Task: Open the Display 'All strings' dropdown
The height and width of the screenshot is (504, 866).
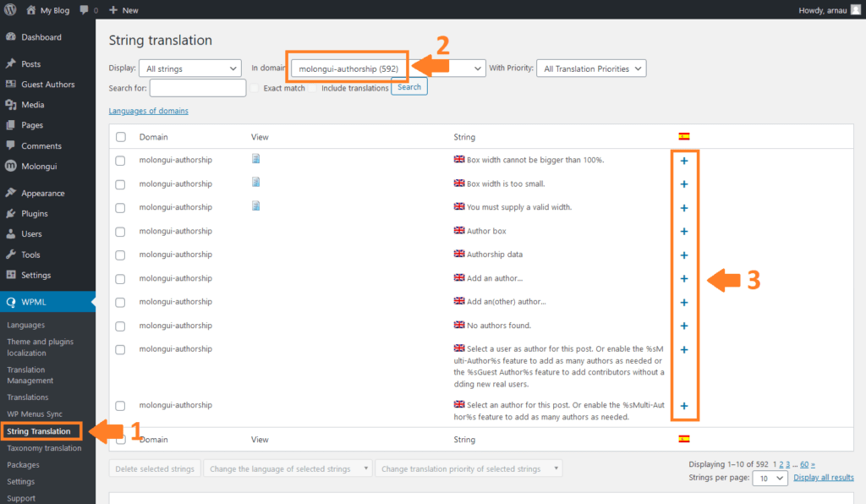Action: pos(190,68)
